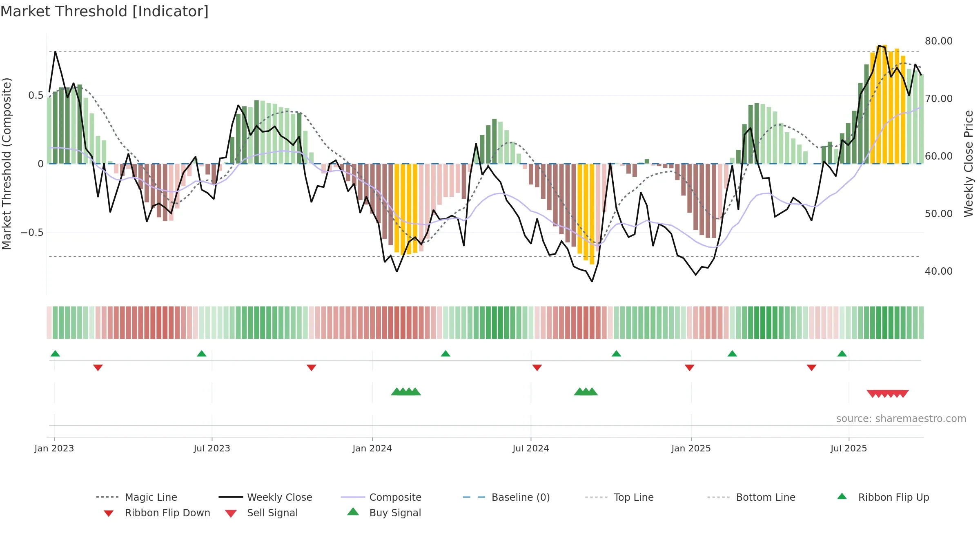The height and width of the screenshot is (551, 980).
Task: Click the buy signal cluster in early 2024
Action: (406, 392)
